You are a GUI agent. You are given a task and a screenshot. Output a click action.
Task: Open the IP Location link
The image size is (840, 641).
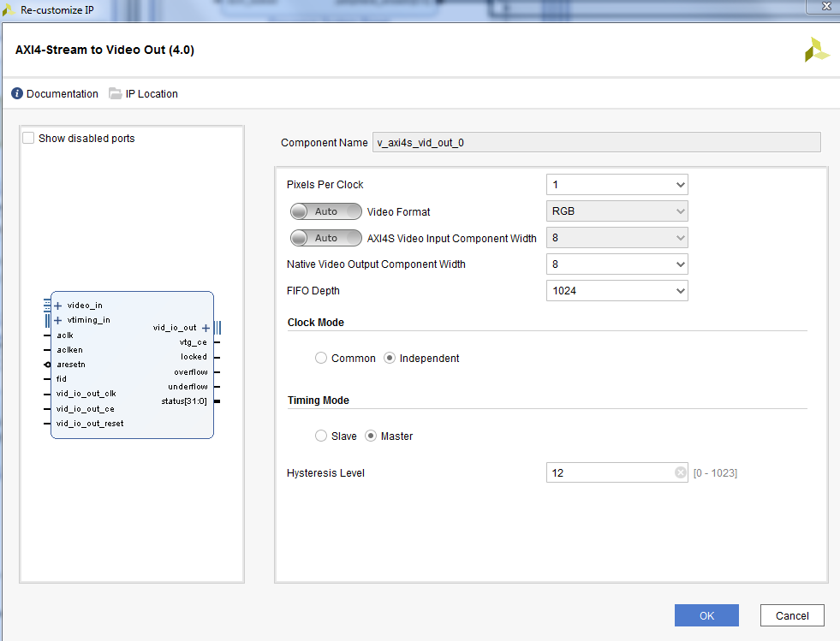(152, 94)
